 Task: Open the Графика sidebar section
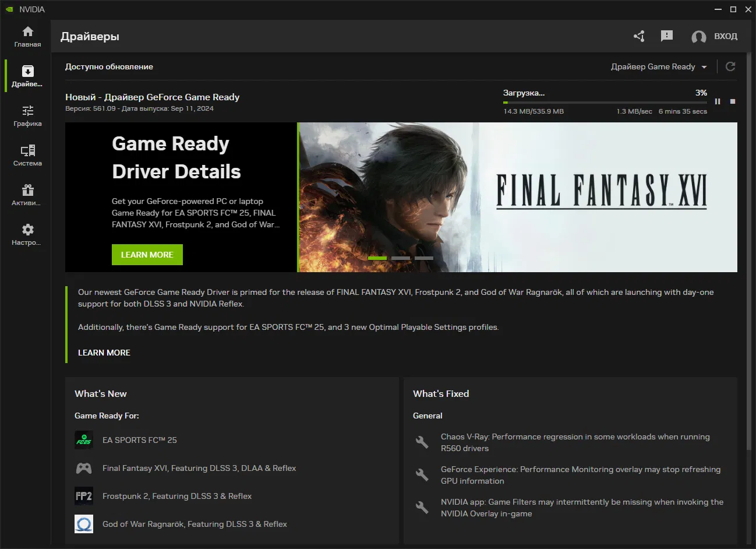tap(27, 116)
